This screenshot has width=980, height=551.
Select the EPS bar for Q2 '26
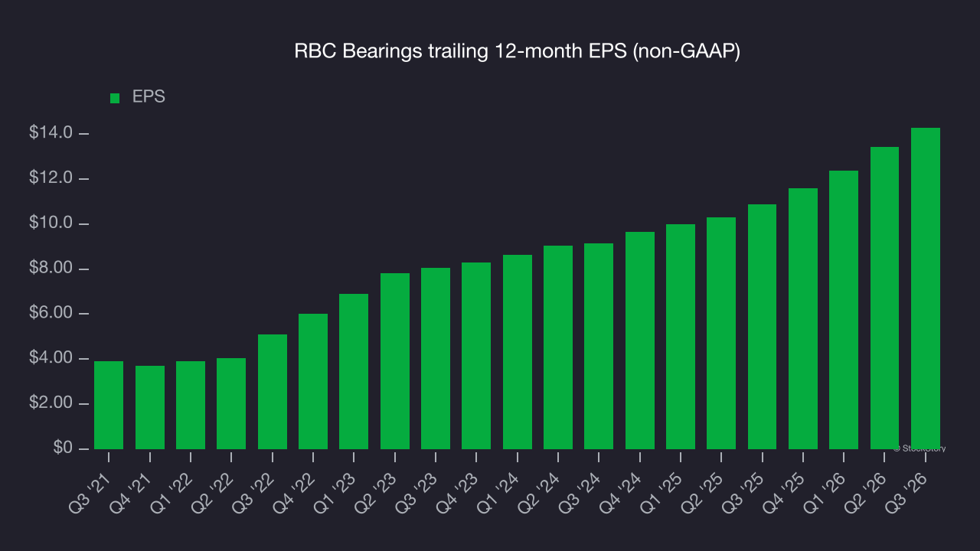(x=885, y=298)
